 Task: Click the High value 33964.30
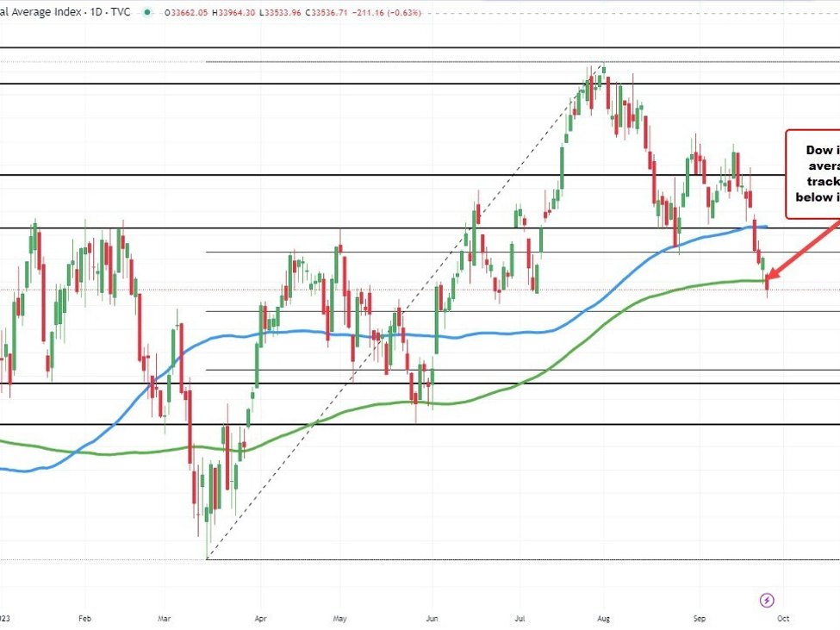[x=246, y=13]
